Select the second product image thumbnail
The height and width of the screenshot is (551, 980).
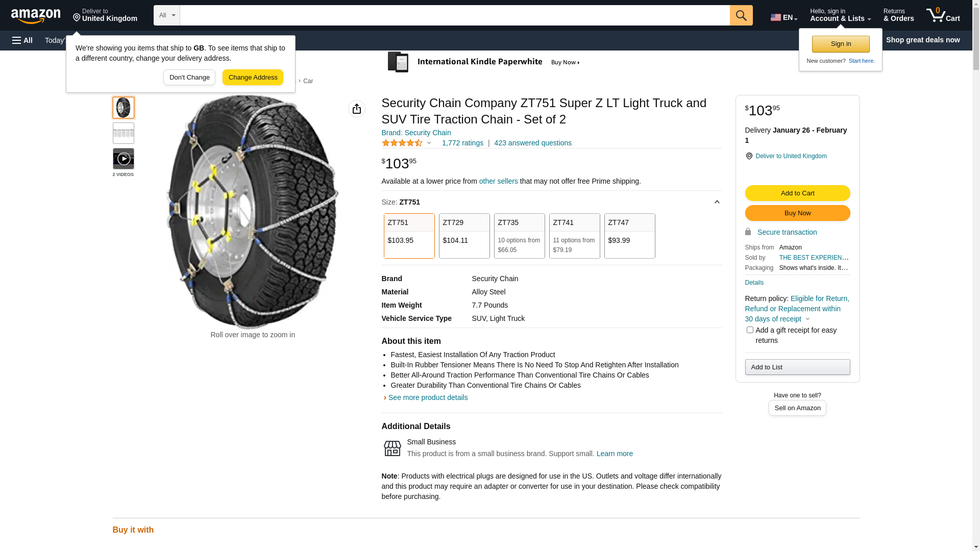pyautogui.click(x=124, y=133)
